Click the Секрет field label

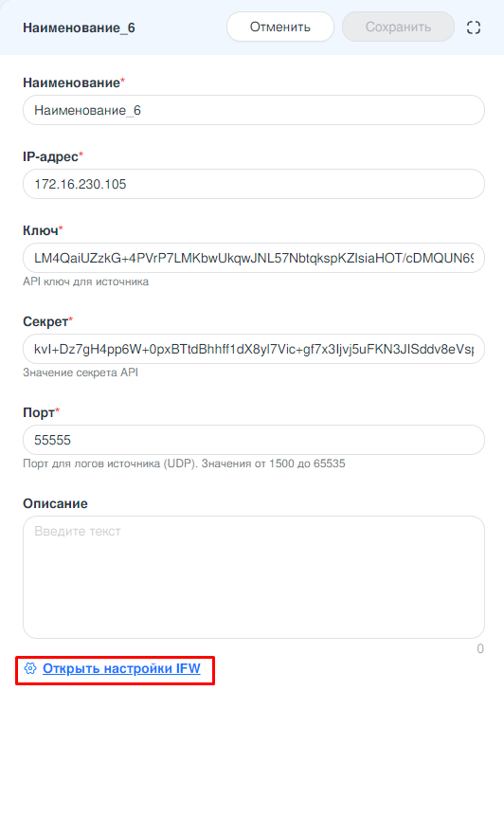tap(47, 321)
